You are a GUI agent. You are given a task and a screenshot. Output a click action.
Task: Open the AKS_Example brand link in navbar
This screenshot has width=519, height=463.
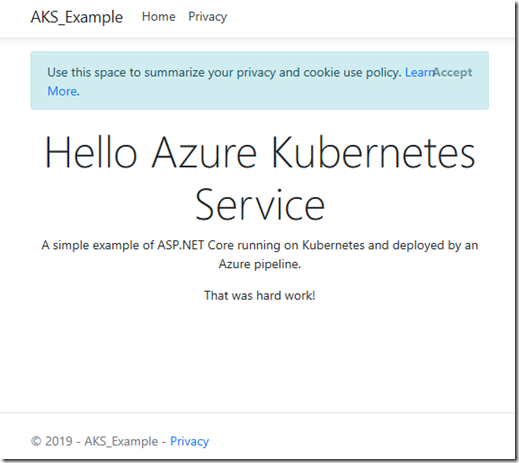click(77, 17)
